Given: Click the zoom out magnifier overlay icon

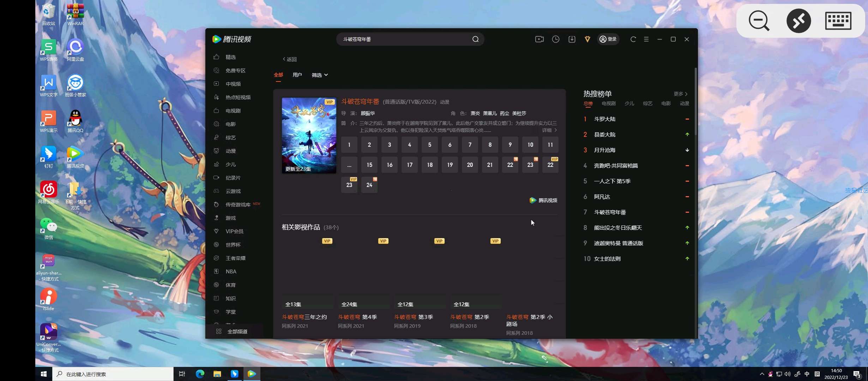Looking at the screenshot, I should pyautogui.click(x=759, y=21).
